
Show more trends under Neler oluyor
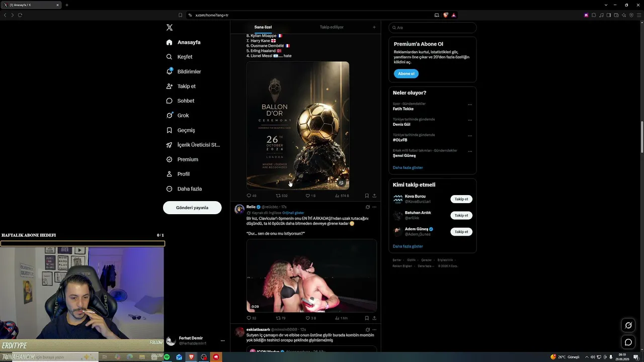point(408,167)
